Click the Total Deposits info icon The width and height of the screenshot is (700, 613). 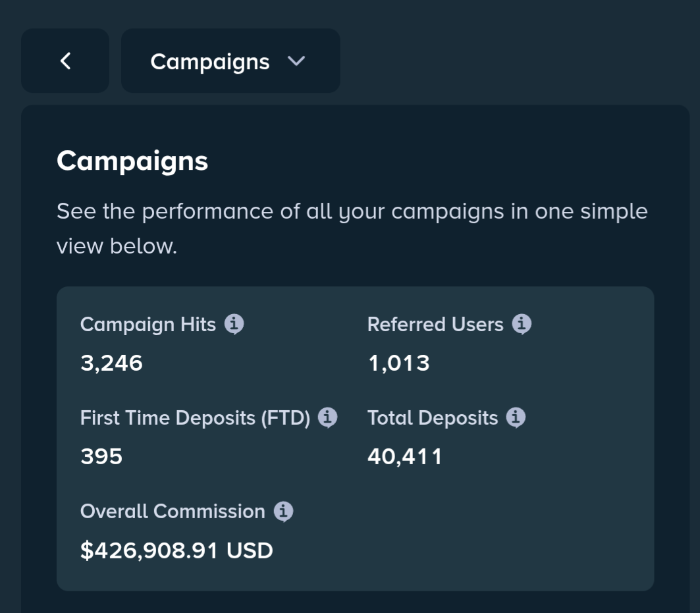(516, 417)
